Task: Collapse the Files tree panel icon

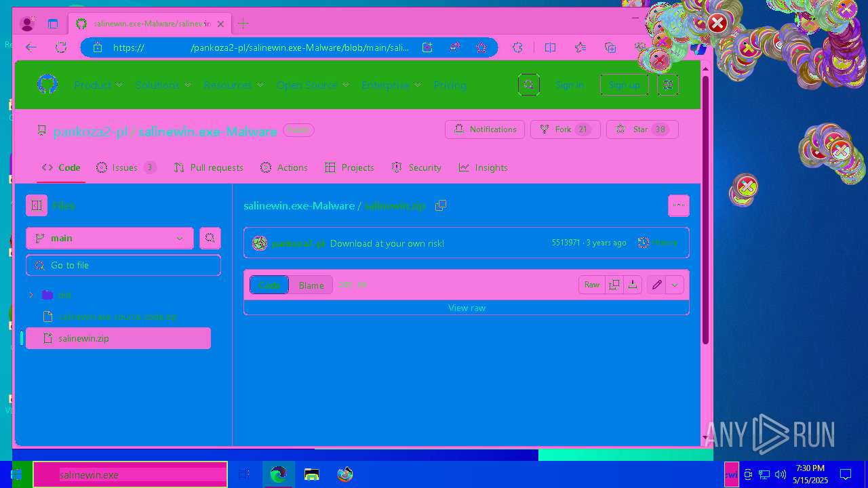Action: click(37, 205)
